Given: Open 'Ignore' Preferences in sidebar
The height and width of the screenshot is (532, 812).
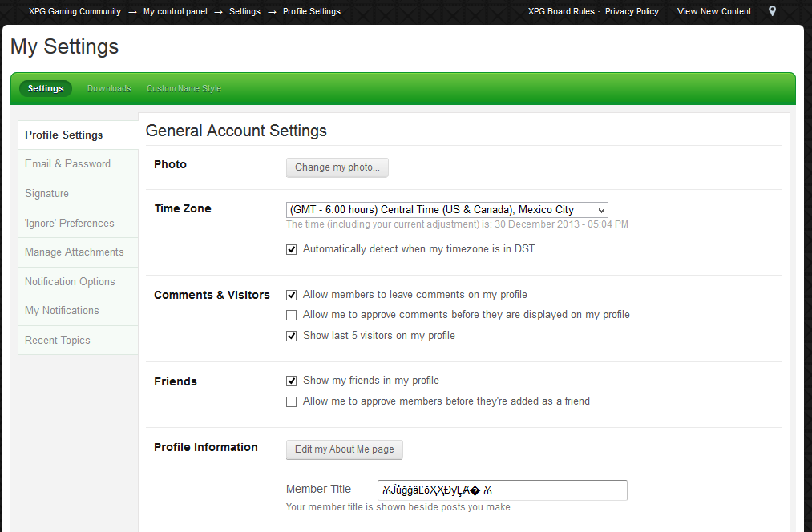Looking at the screenshot, I should [69, 224].
